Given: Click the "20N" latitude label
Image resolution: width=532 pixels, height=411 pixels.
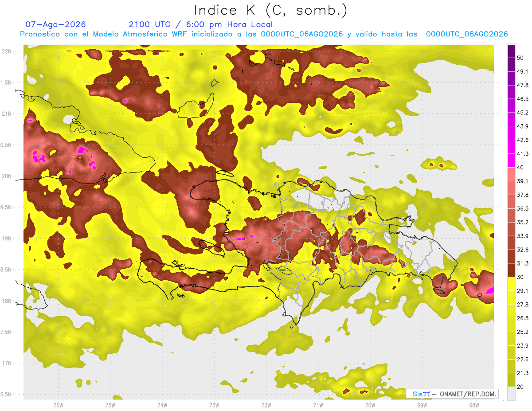Looking at the screenshot, I should [x=7, y=176].
